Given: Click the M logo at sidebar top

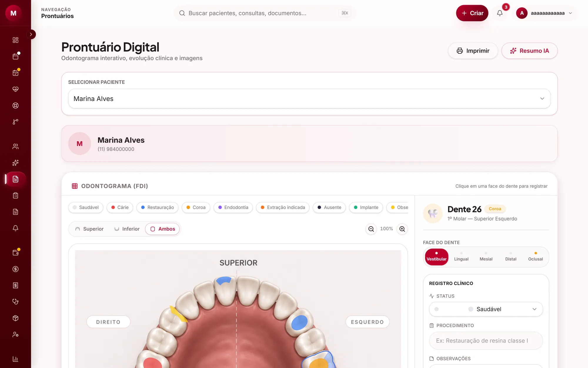Looking at the screenshot, I should 14,13.
